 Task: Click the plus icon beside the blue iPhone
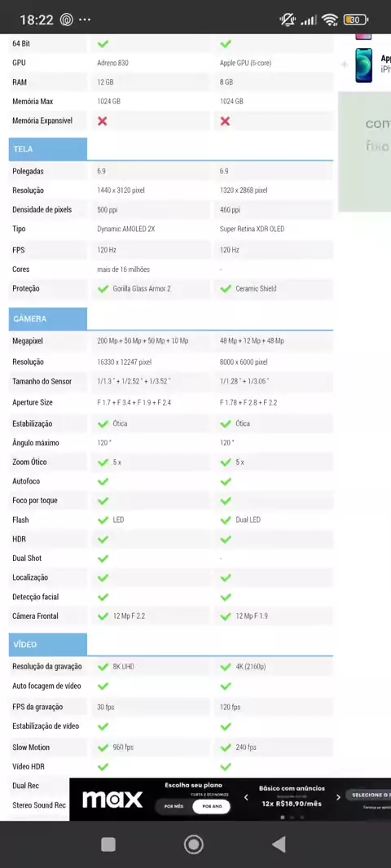pyautogui.click(x=345, y=65)
